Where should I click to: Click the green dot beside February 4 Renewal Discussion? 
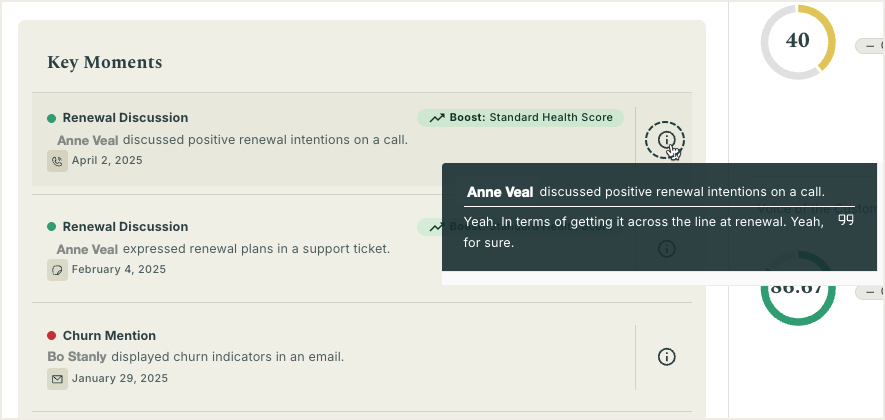point(51,227)
